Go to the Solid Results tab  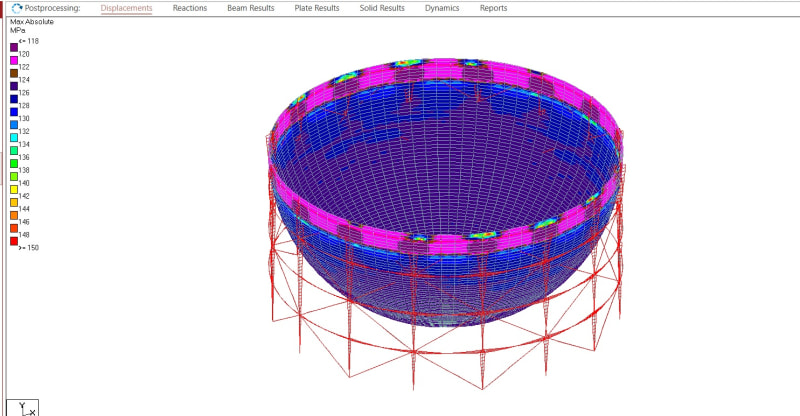pyautogui.click(x=382, y=8)
